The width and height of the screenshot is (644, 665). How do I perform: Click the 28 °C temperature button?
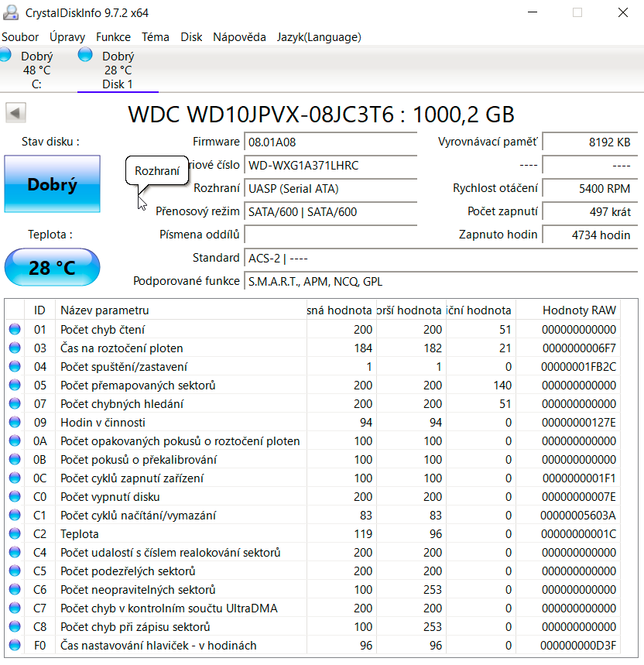tap(52, 267)
